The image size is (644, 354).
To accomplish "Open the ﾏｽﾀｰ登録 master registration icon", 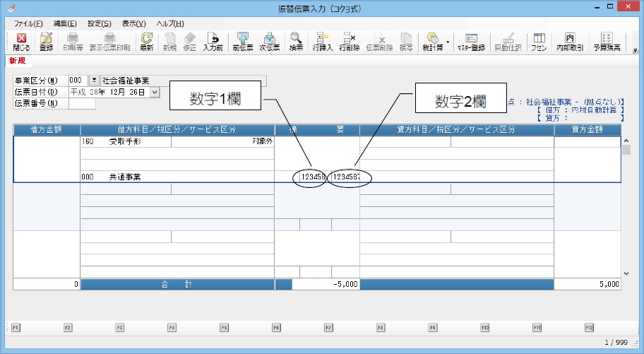I will (471, 42).
